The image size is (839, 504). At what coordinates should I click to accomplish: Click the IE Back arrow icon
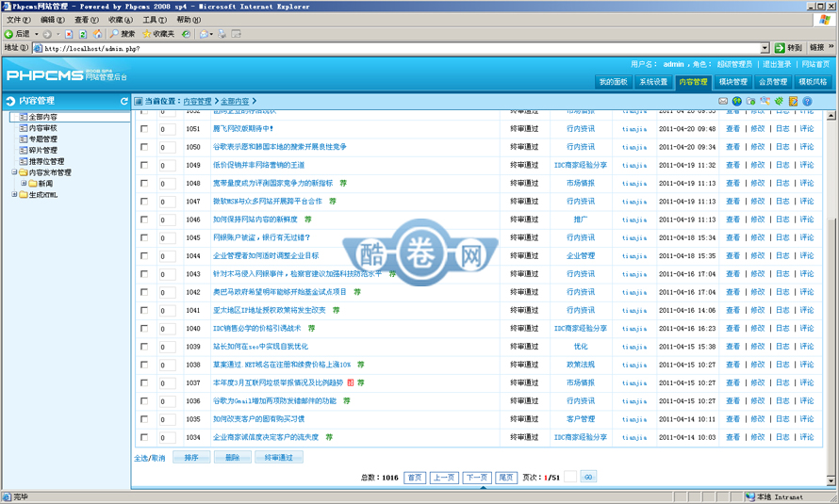[x=8, y=34]
